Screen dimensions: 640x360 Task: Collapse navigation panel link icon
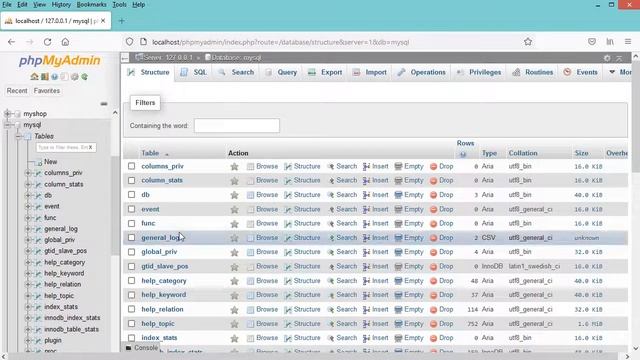104,104
